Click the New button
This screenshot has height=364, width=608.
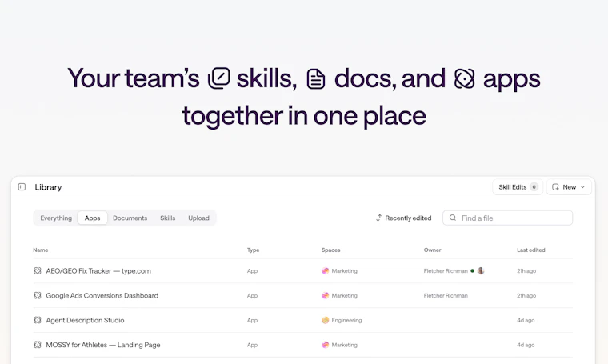569,187
